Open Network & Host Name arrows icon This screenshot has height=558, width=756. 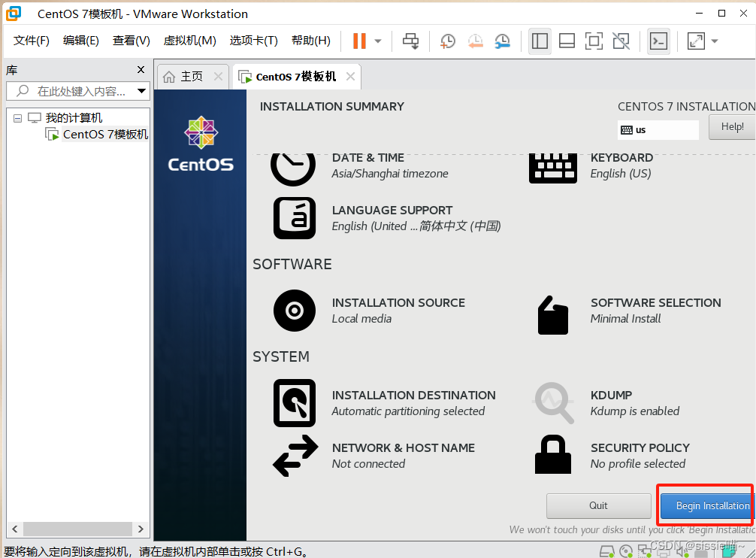click(x=295, y=456)
